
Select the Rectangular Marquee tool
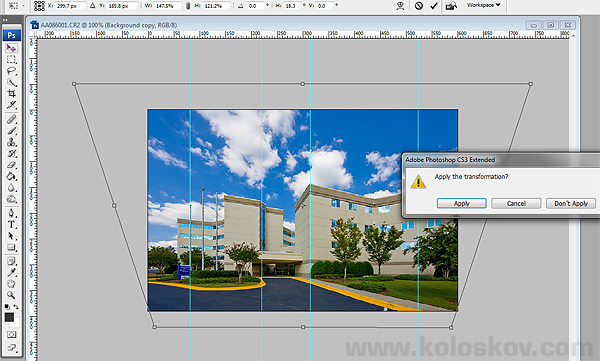coord(11,60)
